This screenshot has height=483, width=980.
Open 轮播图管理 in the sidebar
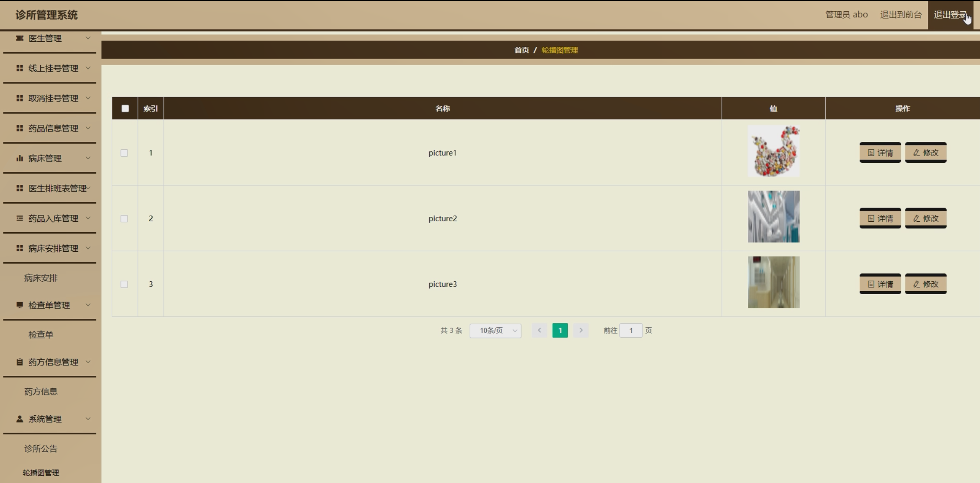41,473
